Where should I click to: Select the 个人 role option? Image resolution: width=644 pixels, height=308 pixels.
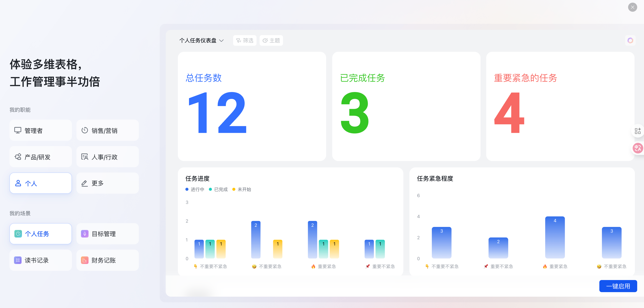click(x=40, y=183)
